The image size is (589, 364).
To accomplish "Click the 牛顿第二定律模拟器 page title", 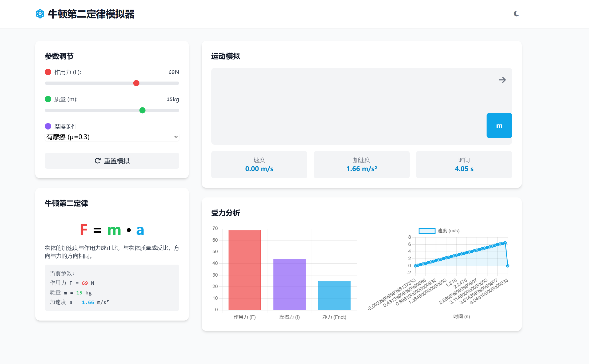I will click(x=91, y=14).
